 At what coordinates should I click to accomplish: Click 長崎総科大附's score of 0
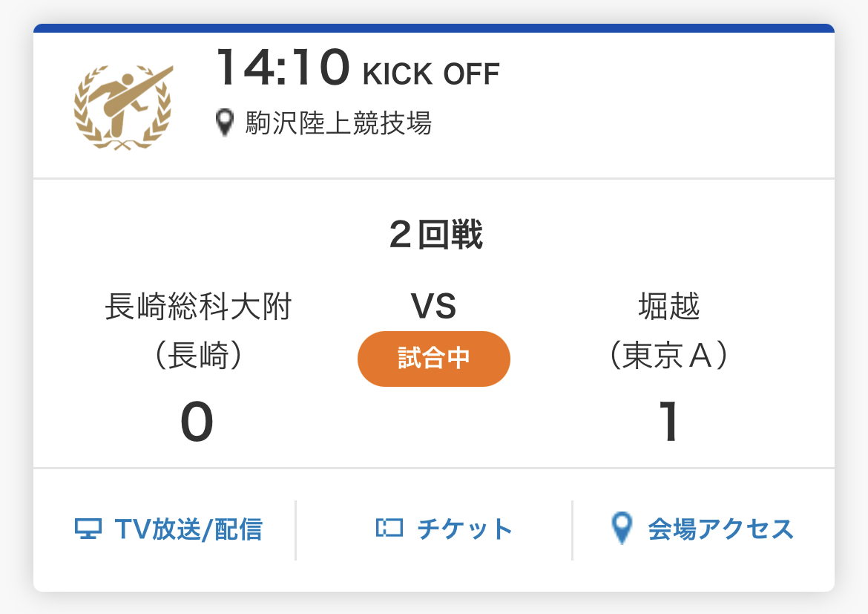[x=197, y=423]
